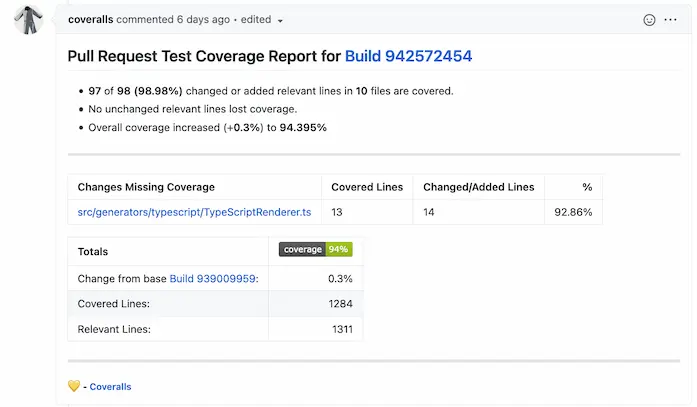Image resolution: width=697 pixels, height=407 pixels.
Task: Select the 1284 covered lines value
Action: pyautogui.click(x=339, y=303)
